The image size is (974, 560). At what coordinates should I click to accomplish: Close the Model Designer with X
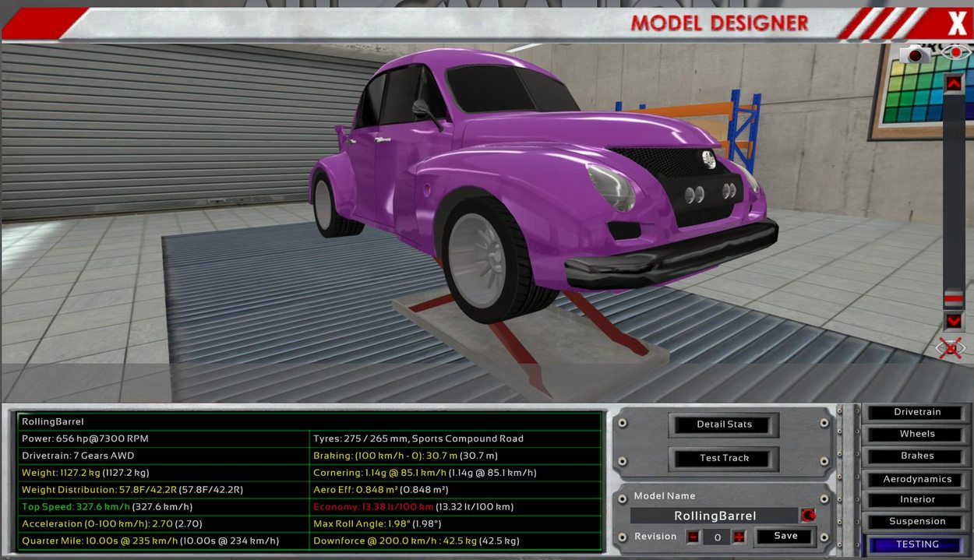(x=957, y=24)
